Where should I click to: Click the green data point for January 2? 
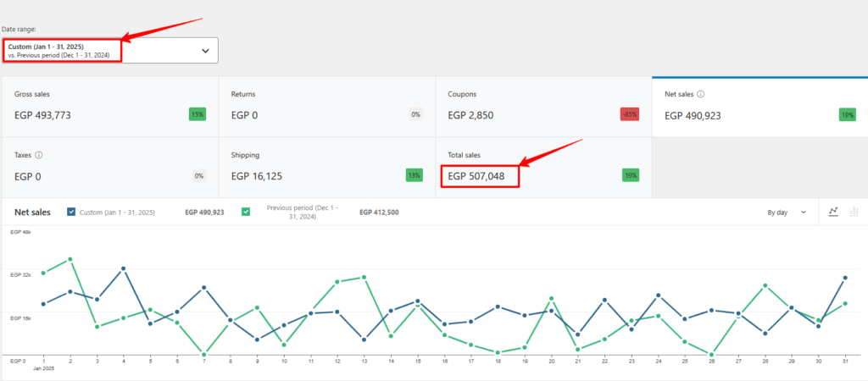click(x=70, y=259)
